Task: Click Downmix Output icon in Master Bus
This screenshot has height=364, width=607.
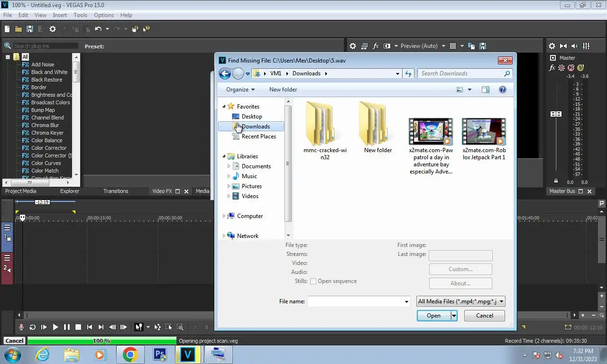Action: coord(563,46)
